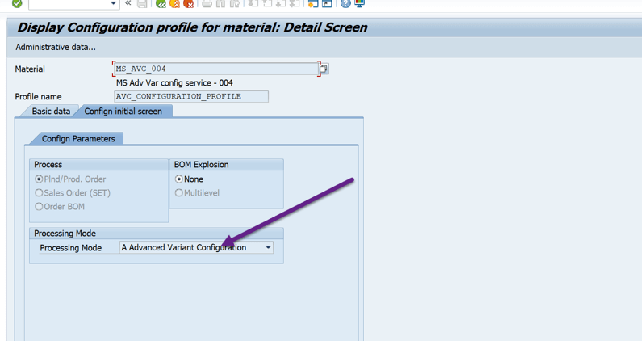Click the Customize Local Layout monitor icon
This screenshot has width=644, height=341.
(359, 4)
